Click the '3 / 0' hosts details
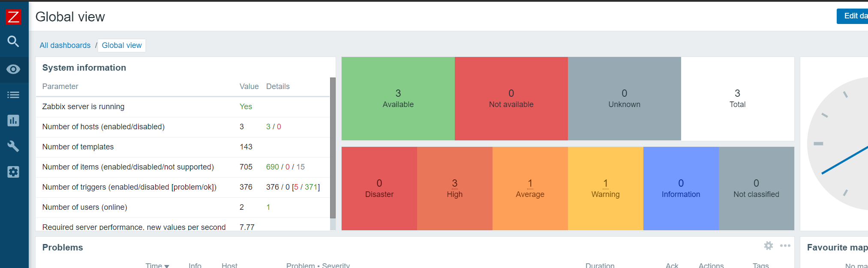 273,127
